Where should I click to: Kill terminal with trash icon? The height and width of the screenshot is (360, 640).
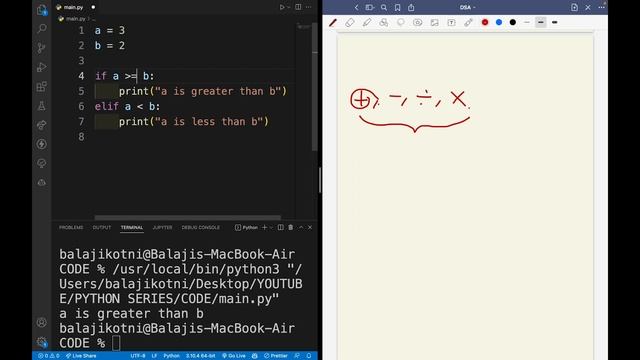click(x=291, y=227)
